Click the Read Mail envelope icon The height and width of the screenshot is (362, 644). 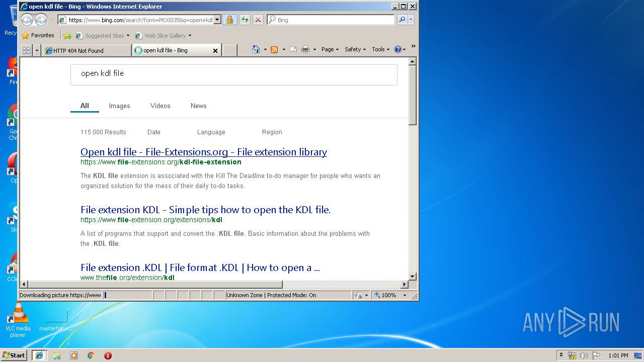[293, 49]
